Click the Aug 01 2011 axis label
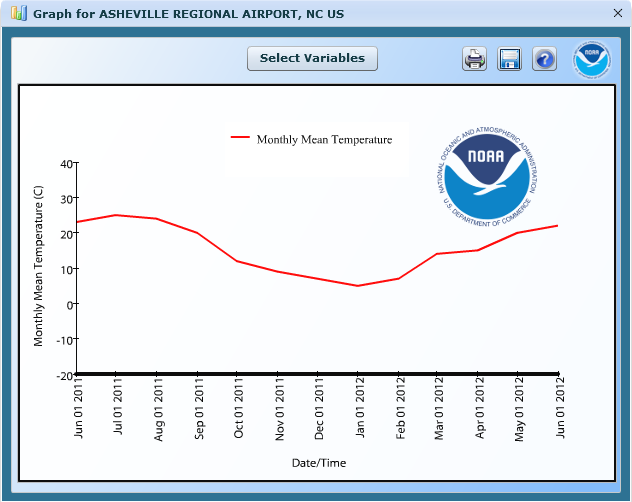 point(158,409)
